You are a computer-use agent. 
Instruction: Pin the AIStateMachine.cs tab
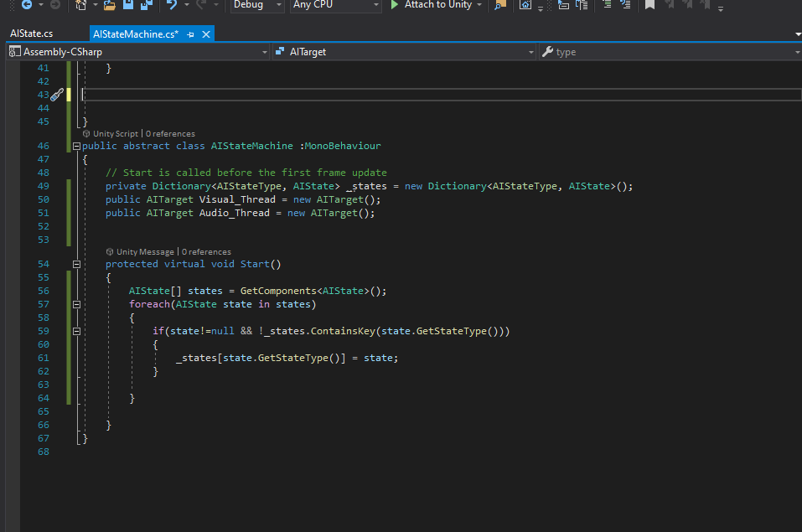tap(191, 34)
